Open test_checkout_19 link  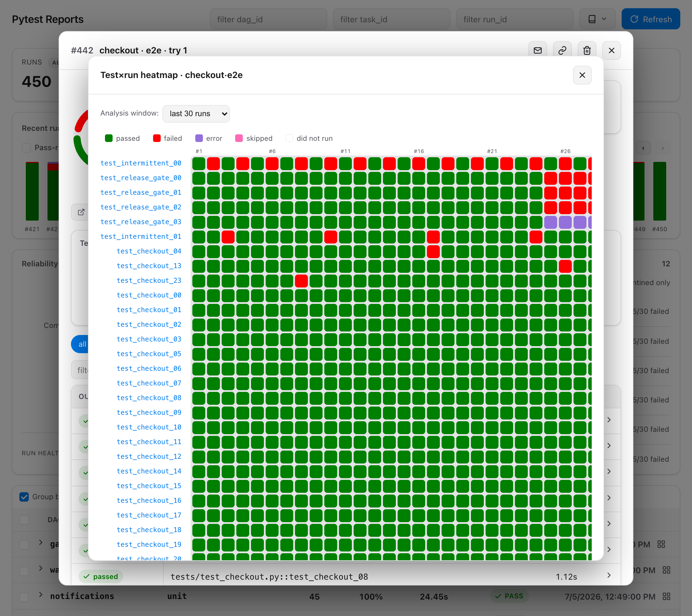click(149, 544)
